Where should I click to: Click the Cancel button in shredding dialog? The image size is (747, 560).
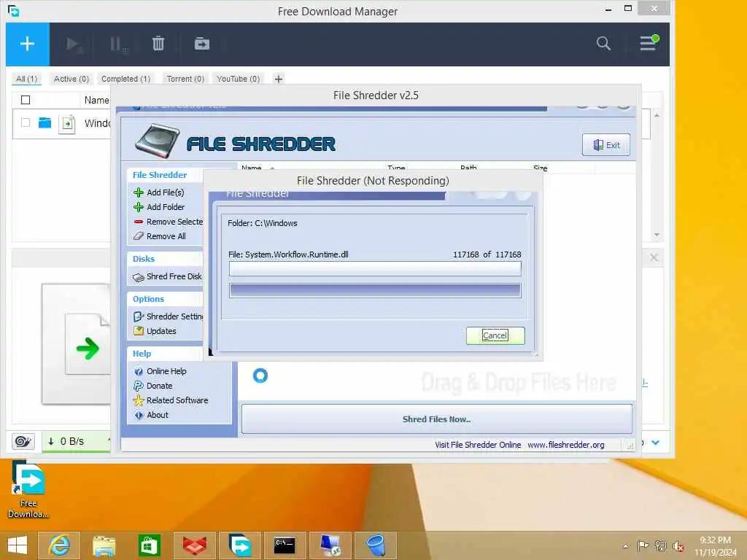click(495, 335)
